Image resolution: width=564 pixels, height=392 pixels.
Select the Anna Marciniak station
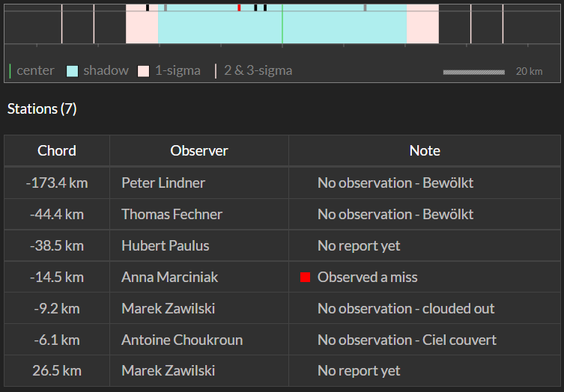282,277
